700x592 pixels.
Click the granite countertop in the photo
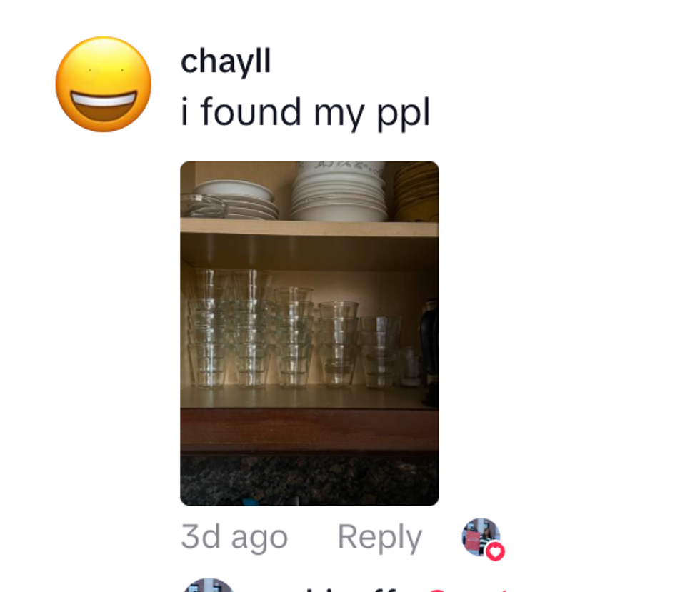(309, 480)
